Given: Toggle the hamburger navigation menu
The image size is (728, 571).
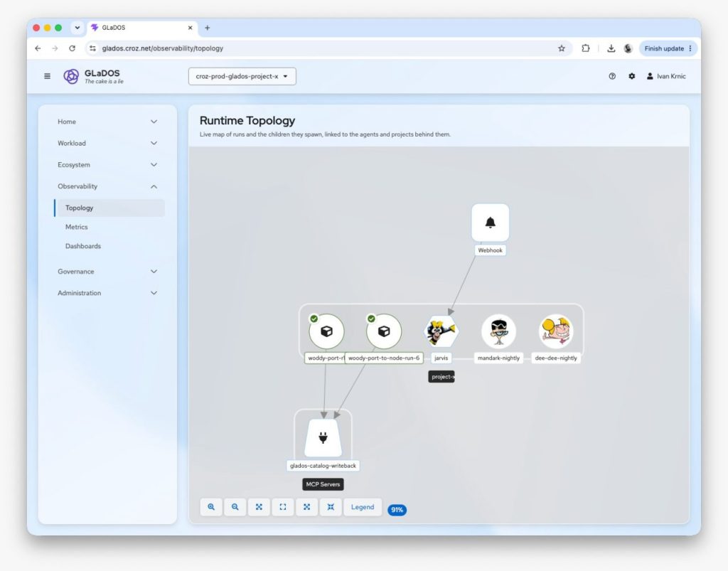Looking at the screenshot, I should (x=48, y=76).
